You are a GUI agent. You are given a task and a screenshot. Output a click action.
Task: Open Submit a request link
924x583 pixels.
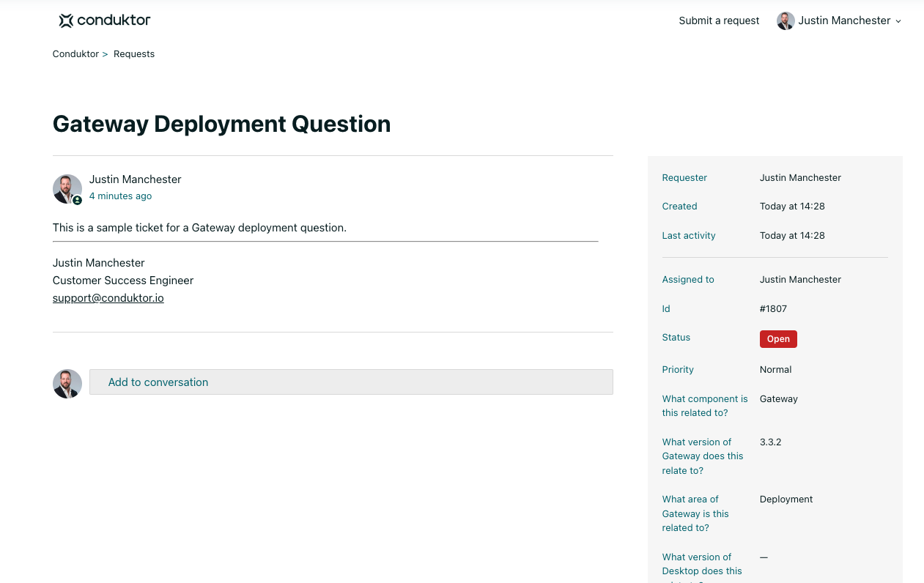point(719,21)
